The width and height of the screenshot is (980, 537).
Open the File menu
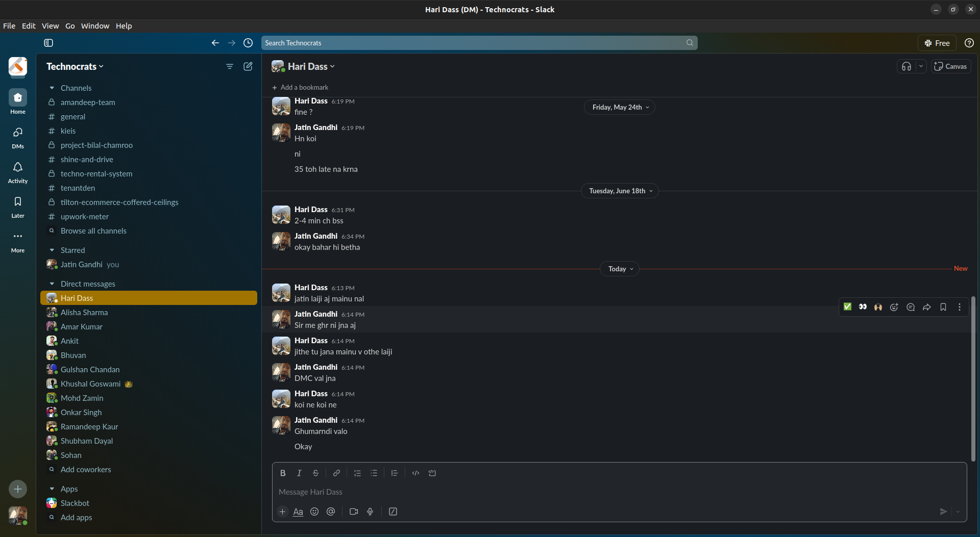coord(9,25)
